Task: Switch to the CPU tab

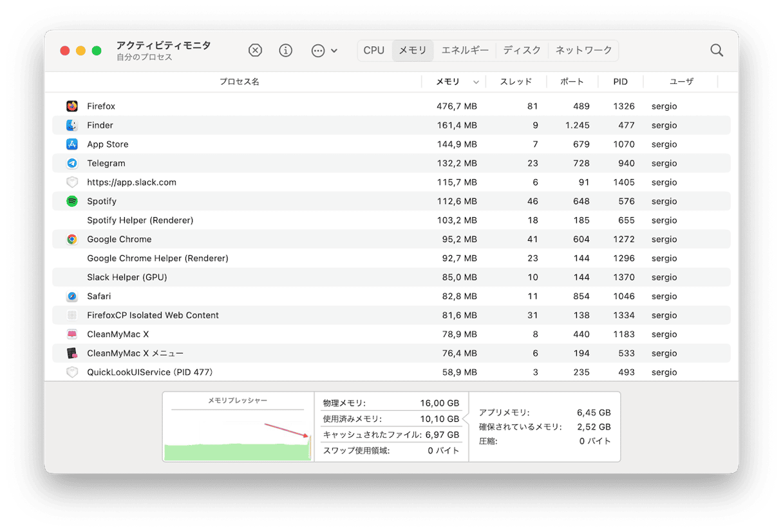Action: pyautogui.click(x=374, y=50)
